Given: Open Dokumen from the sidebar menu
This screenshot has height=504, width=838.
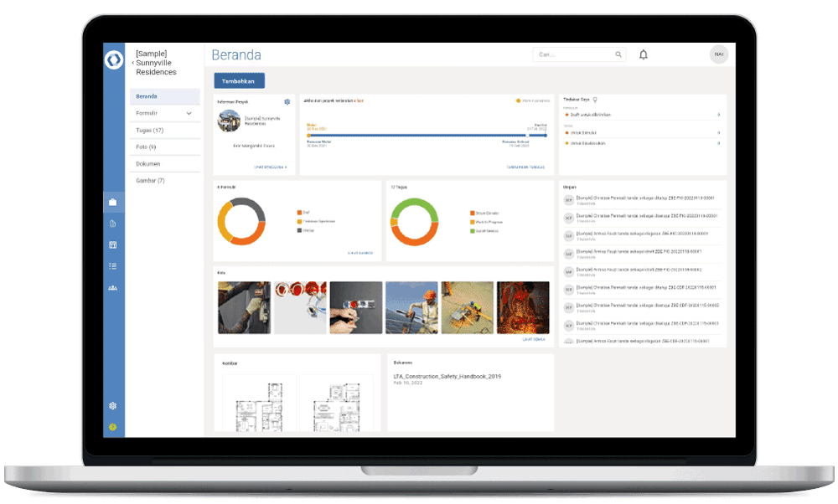Looking at the screenshot, I should 149,163.
